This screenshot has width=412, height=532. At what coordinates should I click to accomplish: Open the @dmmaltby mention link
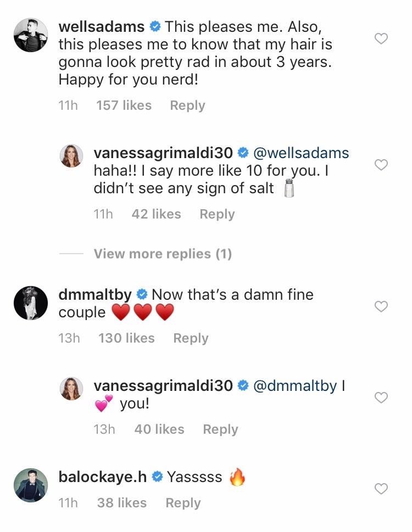(x=295, y=386)
